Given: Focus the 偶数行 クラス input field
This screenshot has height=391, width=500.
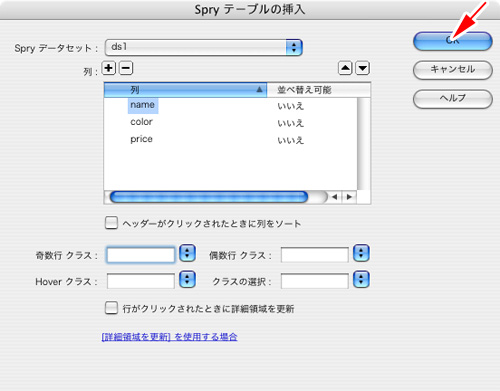Looking at the screenshot, I should pos(315,255).
